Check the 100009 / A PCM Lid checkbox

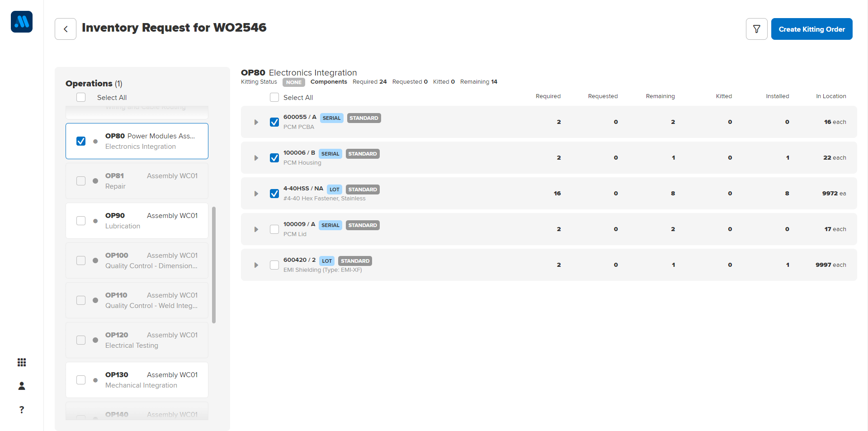[274, 229]
